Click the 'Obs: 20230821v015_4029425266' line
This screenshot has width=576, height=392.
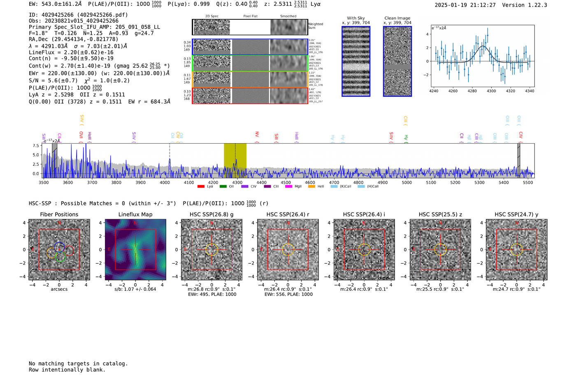click(74, 21)
